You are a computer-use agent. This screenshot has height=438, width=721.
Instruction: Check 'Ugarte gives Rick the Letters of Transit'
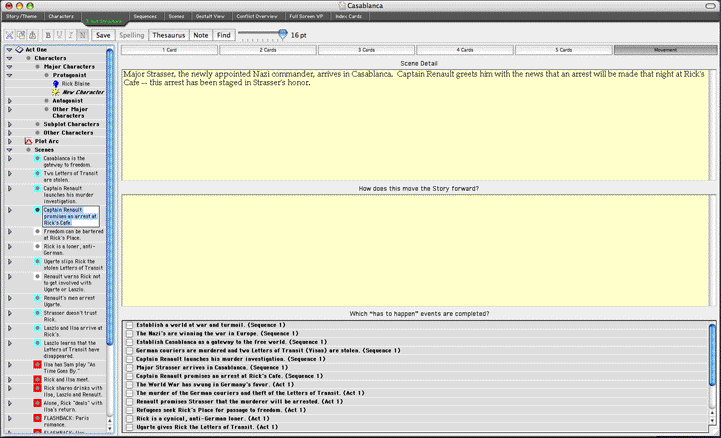point(129,427)
